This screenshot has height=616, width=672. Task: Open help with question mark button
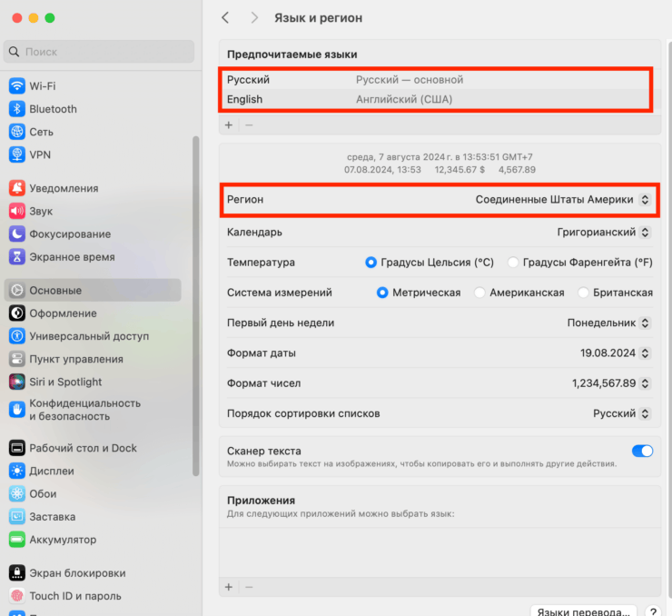click(653, 611)
